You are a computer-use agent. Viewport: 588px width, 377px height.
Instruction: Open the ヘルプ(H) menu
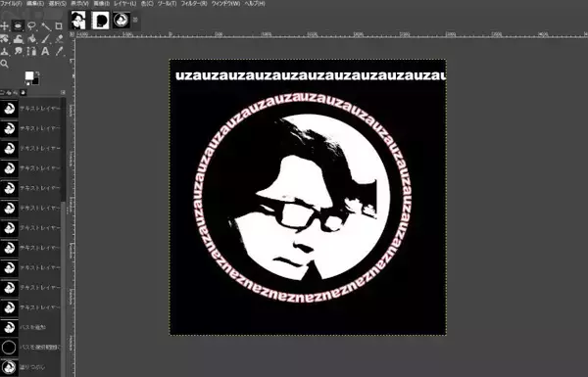pyautogui.click(x=255, y=3)
